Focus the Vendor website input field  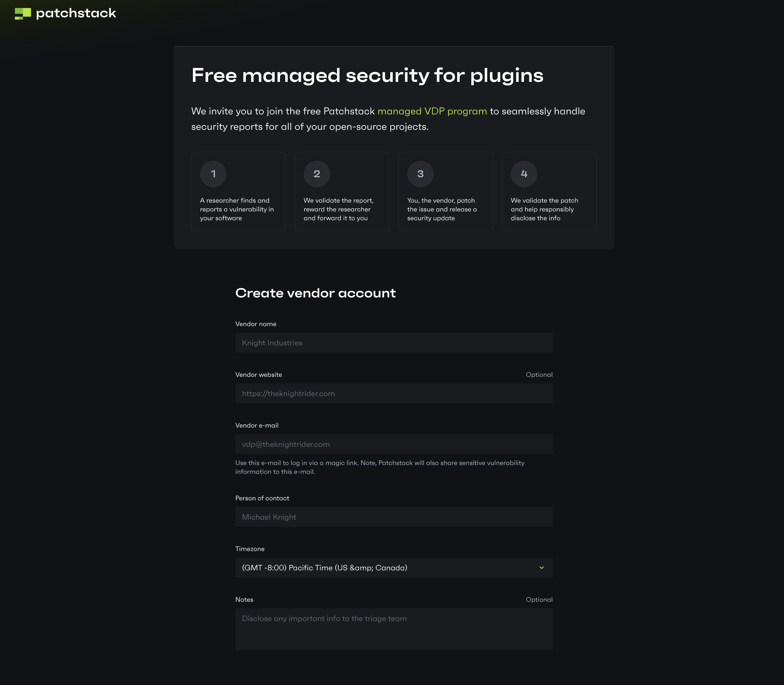394,393
